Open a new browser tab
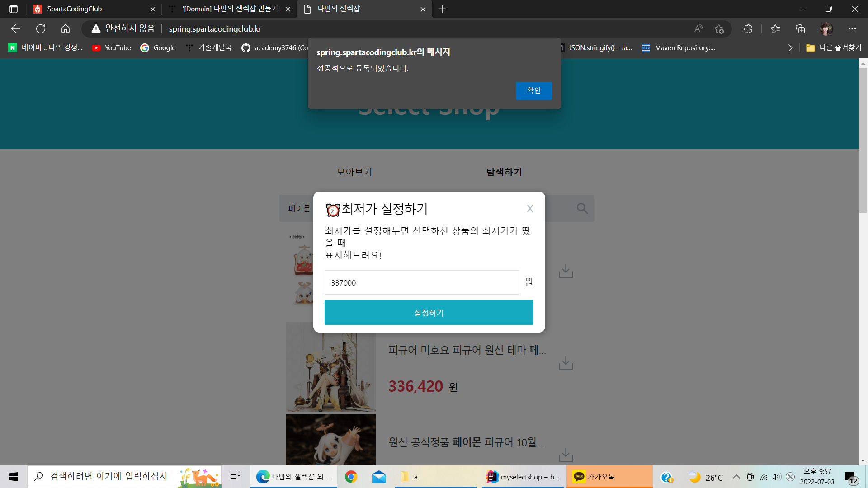This screenshot has width=868, height=488. (x=442, y=9)
